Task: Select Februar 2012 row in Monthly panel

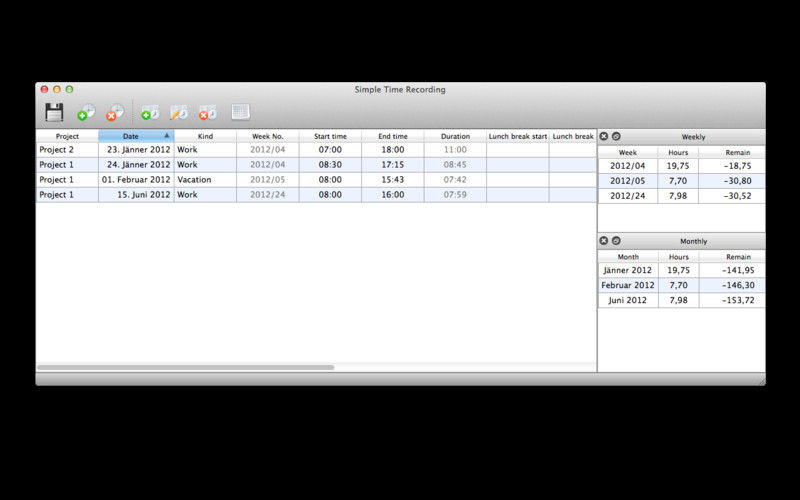Action: click(x=681, y=285)
